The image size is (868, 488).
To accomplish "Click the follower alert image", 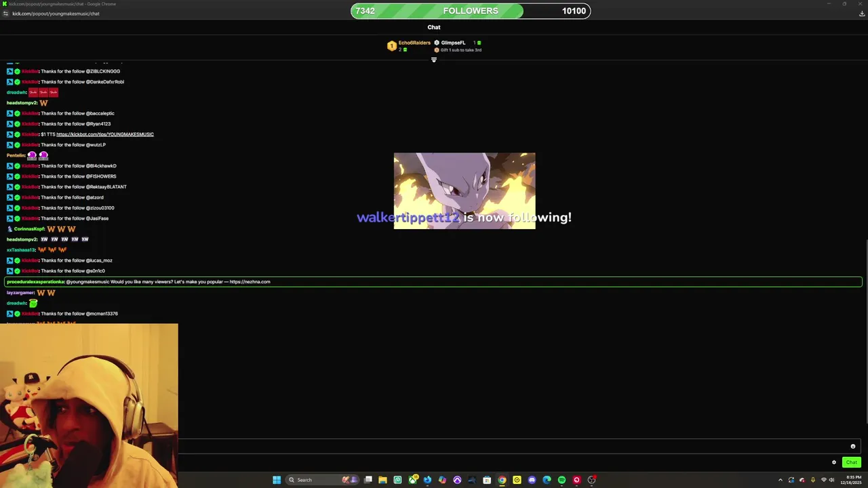I will click(x=465, y=191).
